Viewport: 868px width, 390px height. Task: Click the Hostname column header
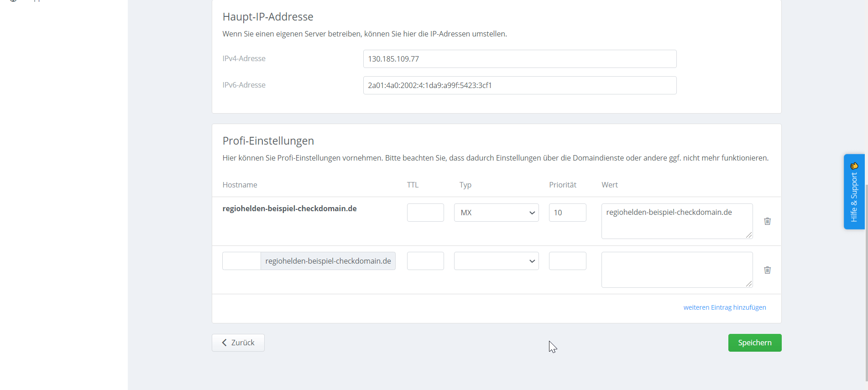(x=240, y=185)
